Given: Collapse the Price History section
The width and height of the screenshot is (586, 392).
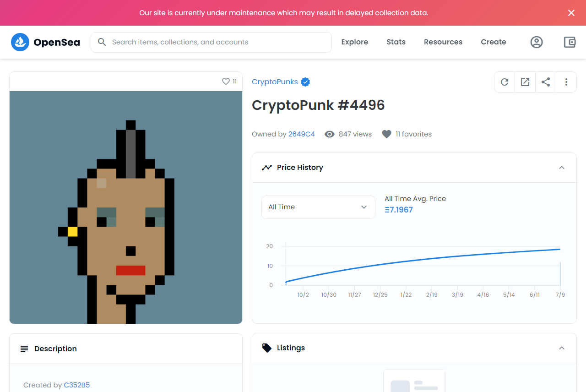Looking at the screenshot, I should coord(562,168).
